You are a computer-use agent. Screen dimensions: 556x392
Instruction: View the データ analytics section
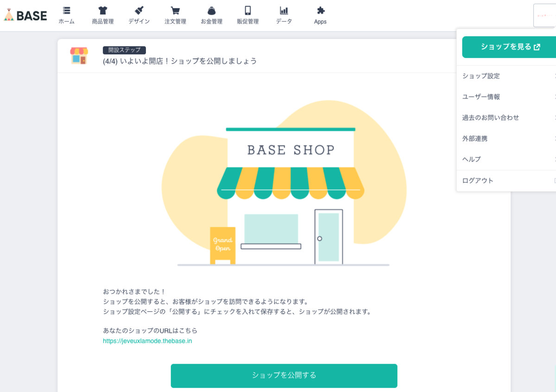point(284,14)
